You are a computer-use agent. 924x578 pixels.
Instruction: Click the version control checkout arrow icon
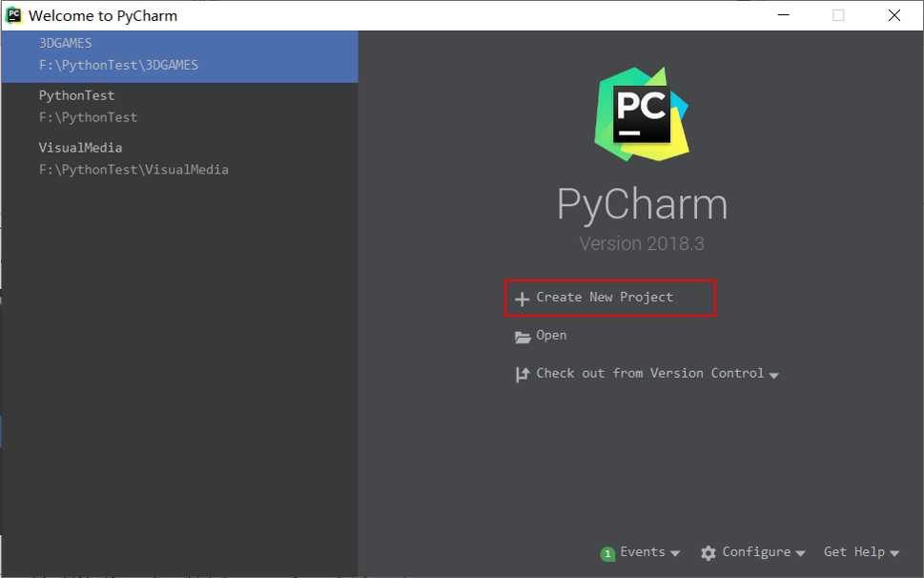tap(523, 374)
